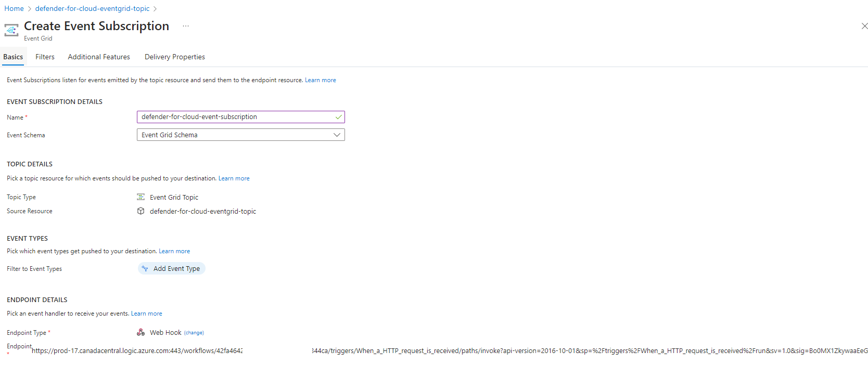
Task: Open Learn more link under Topic Details
Action: pos(234,178)
